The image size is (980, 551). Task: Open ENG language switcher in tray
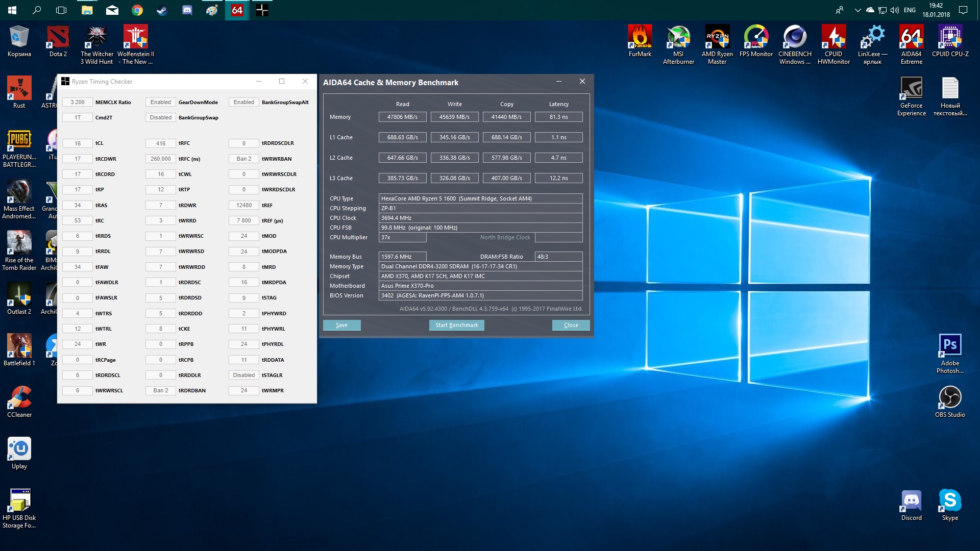point(910,10)
